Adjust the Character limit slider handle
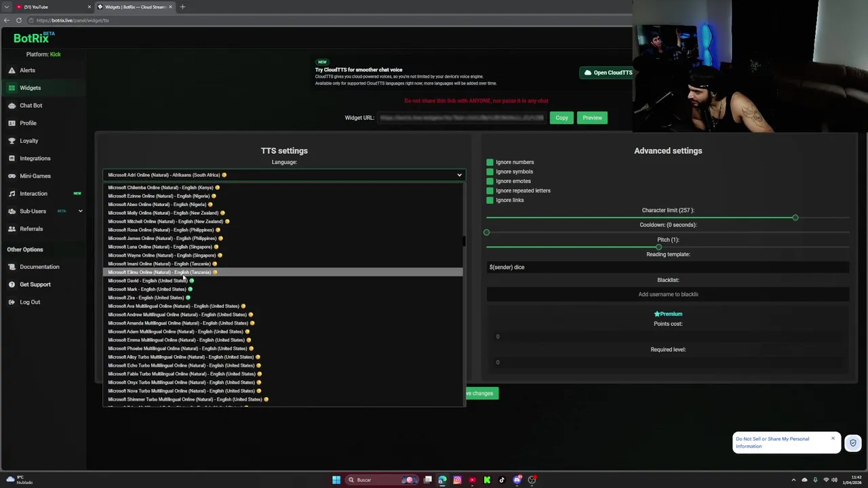 tap(795, 218)
